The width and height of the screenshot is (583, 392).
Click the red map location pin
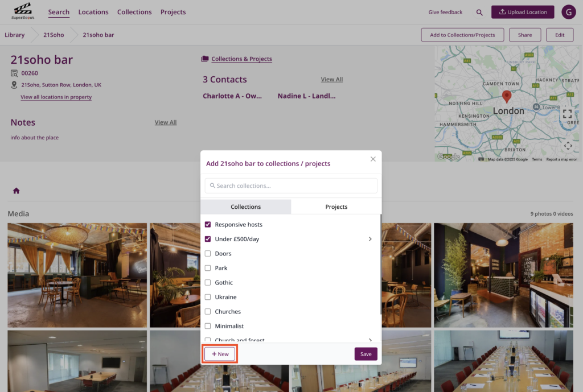tap(506, 96)
